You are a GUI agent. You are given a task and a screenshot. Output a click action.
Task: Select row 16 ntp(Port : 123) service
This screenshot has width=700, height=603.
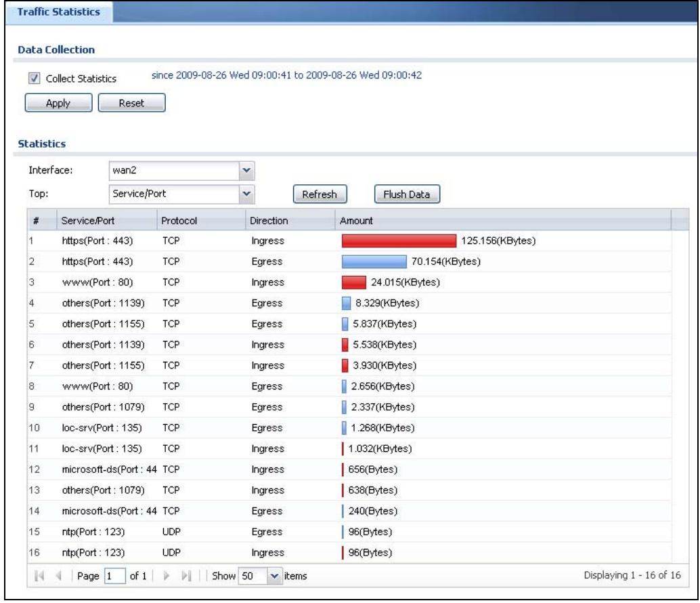[93, 553]
